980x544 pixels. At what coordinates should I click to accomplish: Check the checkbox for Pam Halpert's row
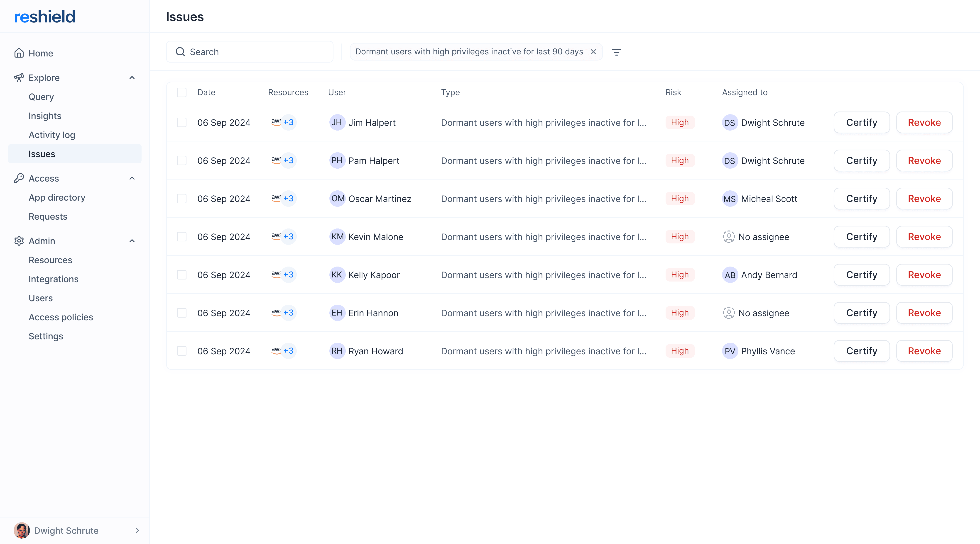(181, 160)
